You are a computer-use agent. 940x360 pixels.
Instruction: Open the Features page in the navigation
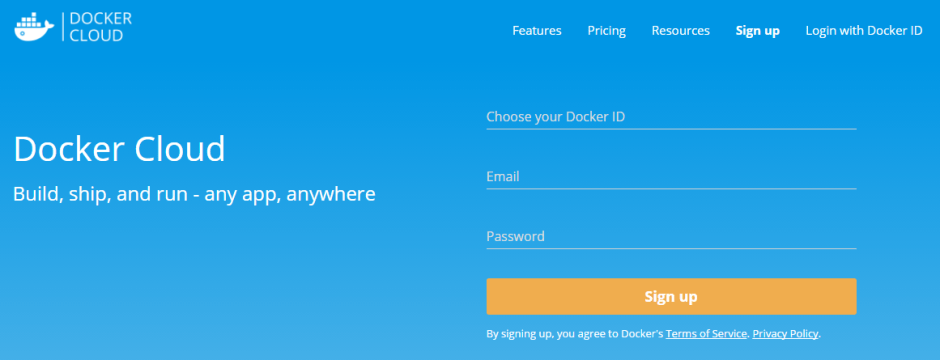(x=537, y=31)
